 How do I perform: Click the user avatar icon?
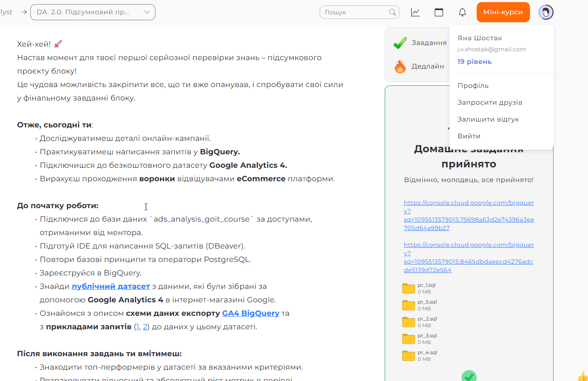(x=546, y=12)
